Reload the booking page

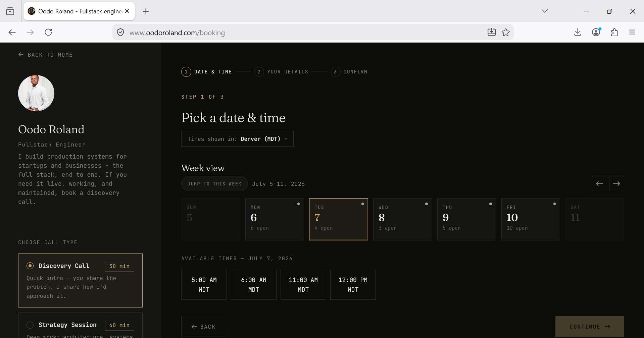(x=48, y=32)
